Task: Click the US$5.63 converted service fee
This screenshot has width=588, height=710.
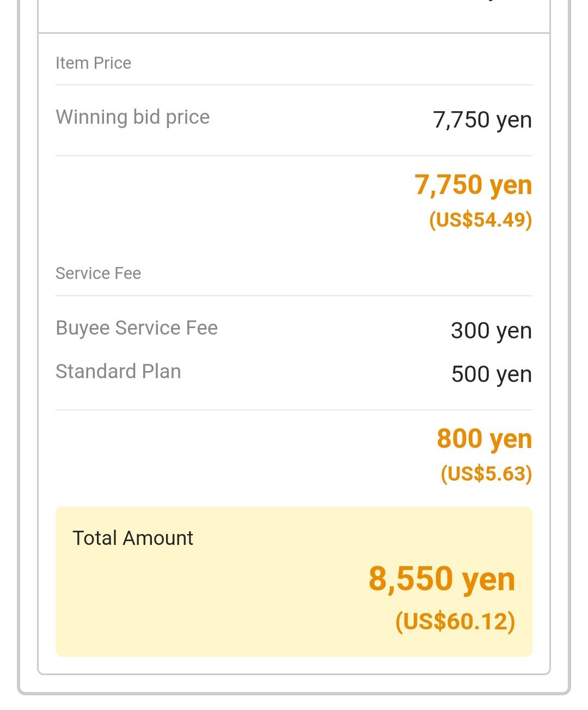Action: point(486,474)
